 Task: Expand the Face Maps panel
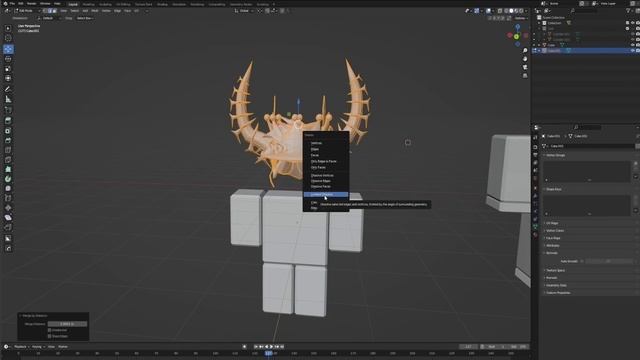click(553, 238)
